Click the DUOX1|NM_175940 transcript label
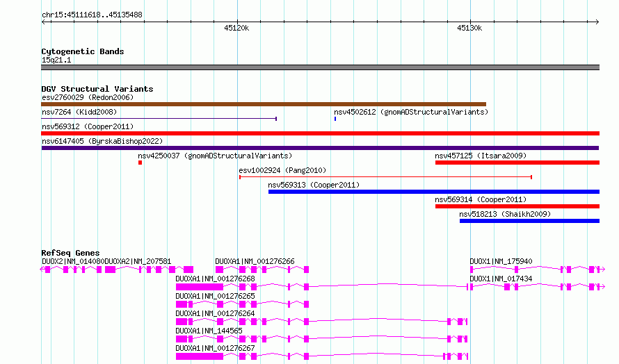Image resolution: width=619 pixels, height=364 pixels. [501, 261]
